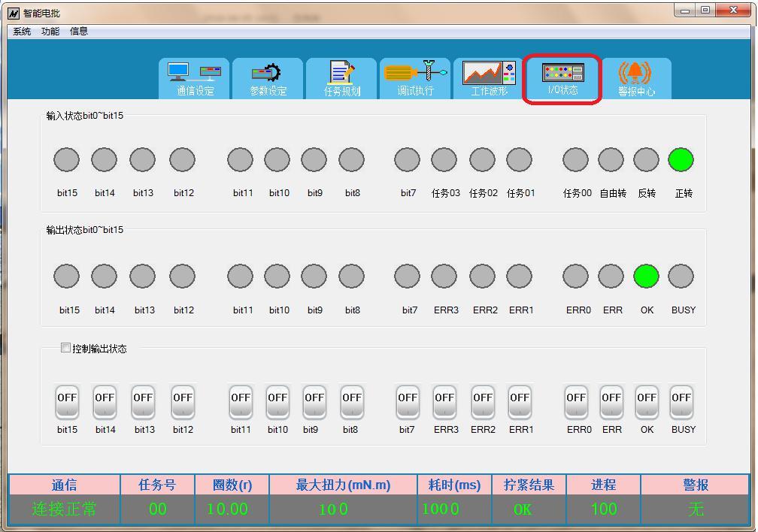The width and height of the screenshot is (758, 532).
Task: Toggle the ERR1 output OFF switch
Action: click(520, 402)
